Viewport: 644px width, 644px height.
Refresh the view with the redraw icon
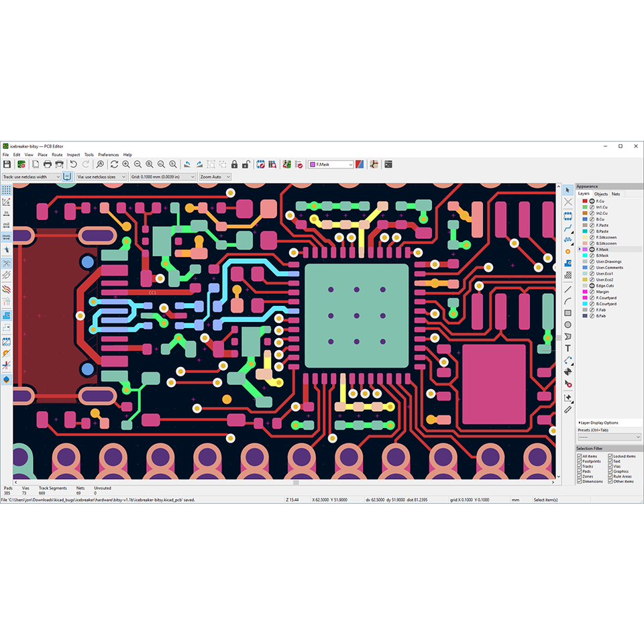(114, 164)
